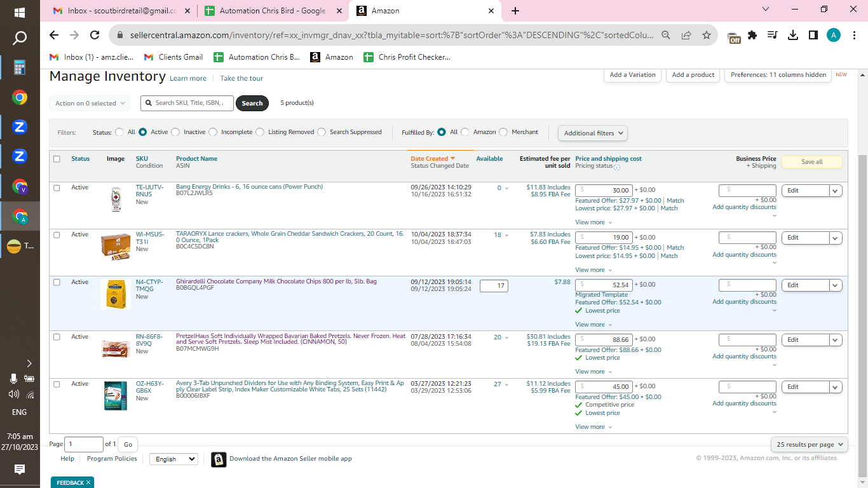Image resolution: width=868 pixels, height=488 pixels.
Task: Open the Chrome extensions puzzle icon
Action: point(753,36)
